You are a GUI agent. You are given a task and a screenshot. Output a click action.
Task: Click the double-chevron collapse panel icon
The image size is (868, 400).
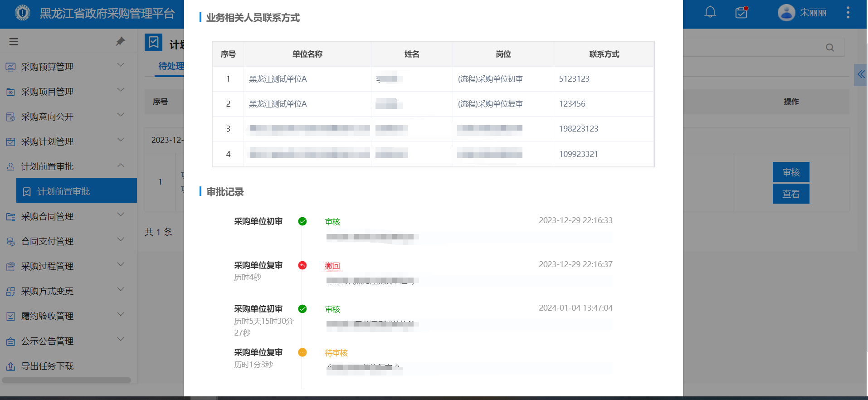(861, 74)
